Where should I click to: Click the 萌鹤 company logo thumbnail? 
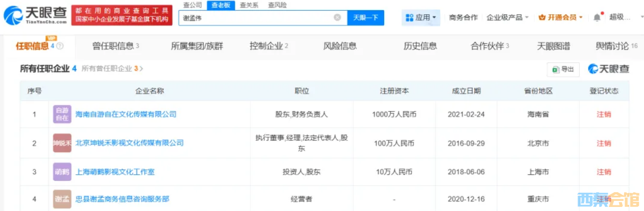click(x=62, y=172)
